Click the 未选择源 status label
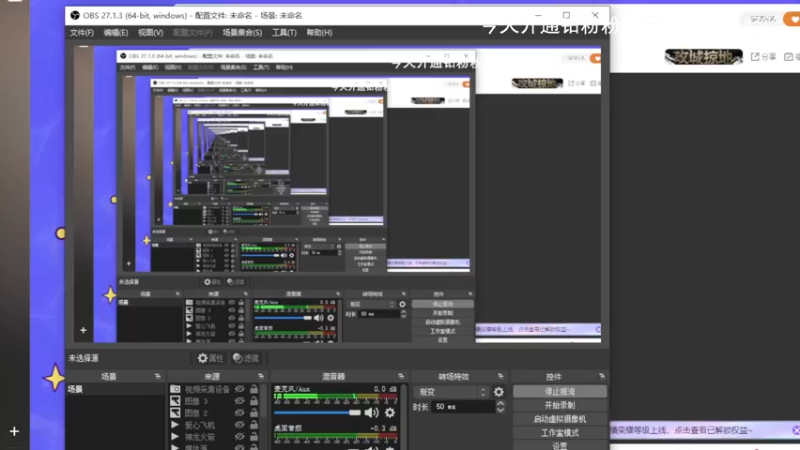The height and width of the screenshot is (450, 800). point(84,358)
